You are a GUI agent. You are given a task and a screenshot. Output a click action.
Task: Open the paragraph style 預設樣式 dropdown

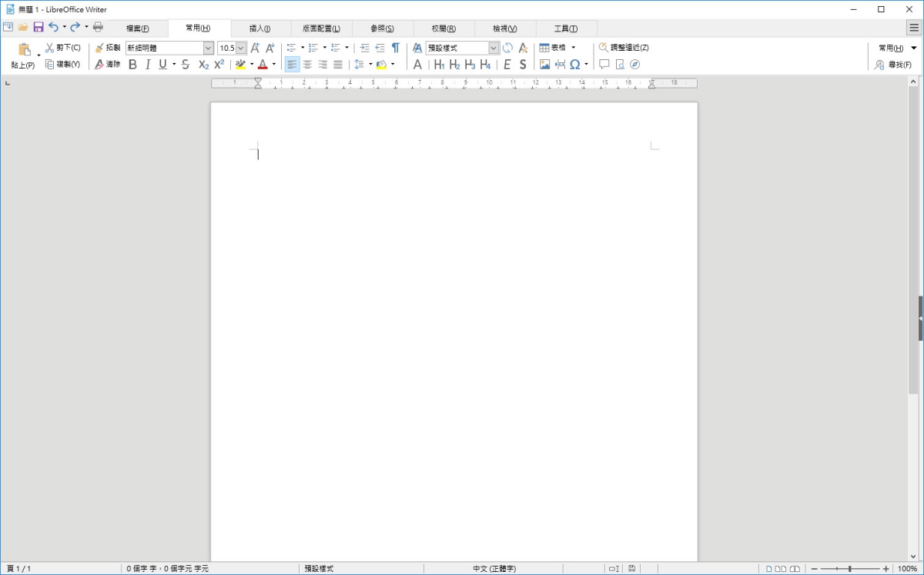[494, 48]
